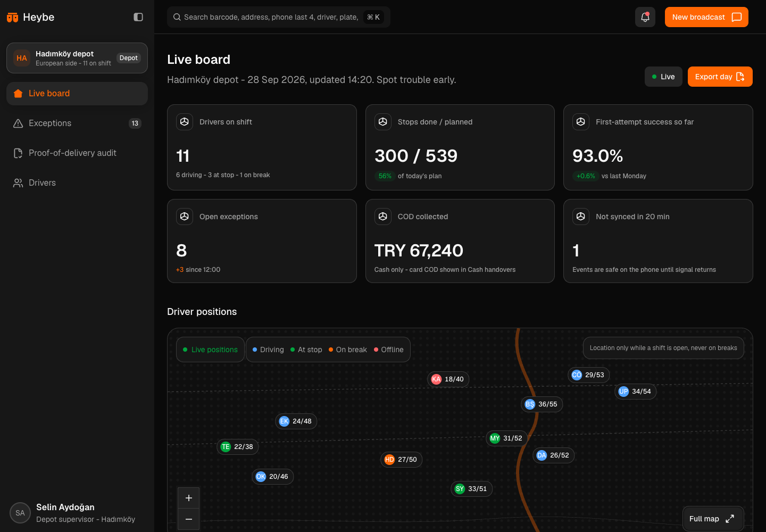766x532 pixels.
Task: Select driver marker TE 22/38
Action: [237, 447]
